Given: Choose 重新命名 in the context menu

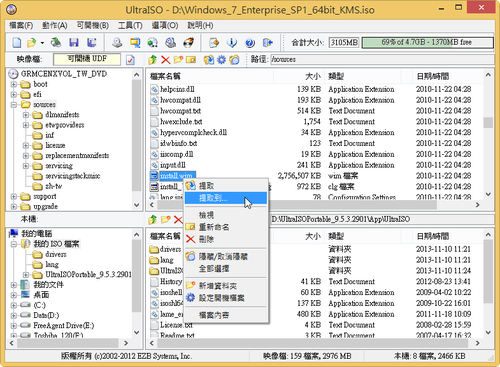Looking at the screenshot, I should coord(226,227).
